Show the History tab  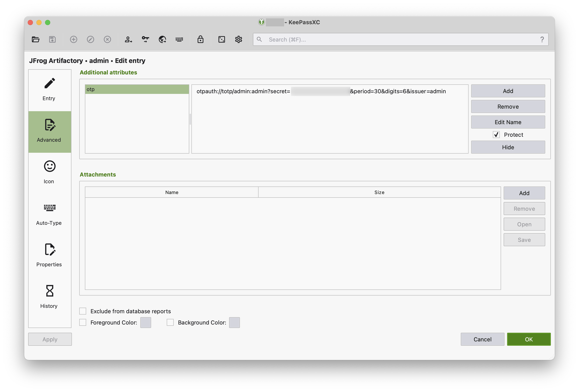click(50, 298)
